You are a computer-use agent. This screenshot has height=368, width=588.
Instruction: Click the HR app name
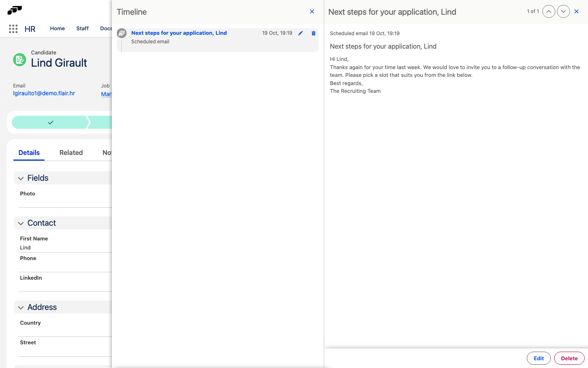click(x=30, y=29)
